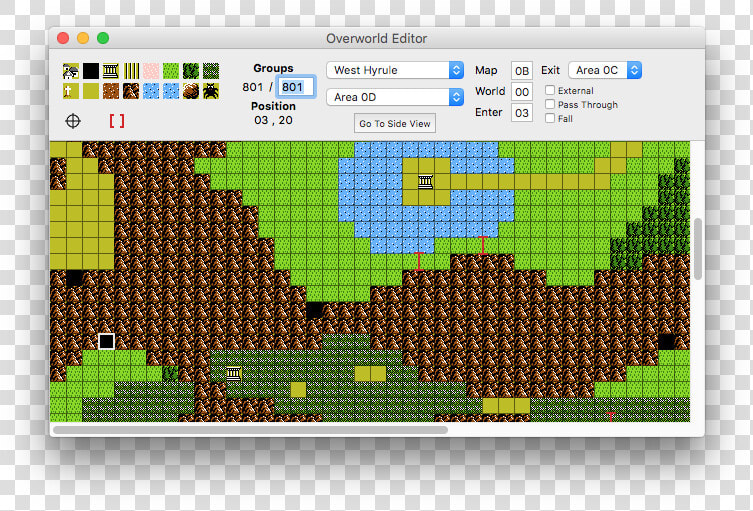Screen dimensions: 753x511
Task: Select the boulder rock tile in the palette
Action: pos(191,91)
